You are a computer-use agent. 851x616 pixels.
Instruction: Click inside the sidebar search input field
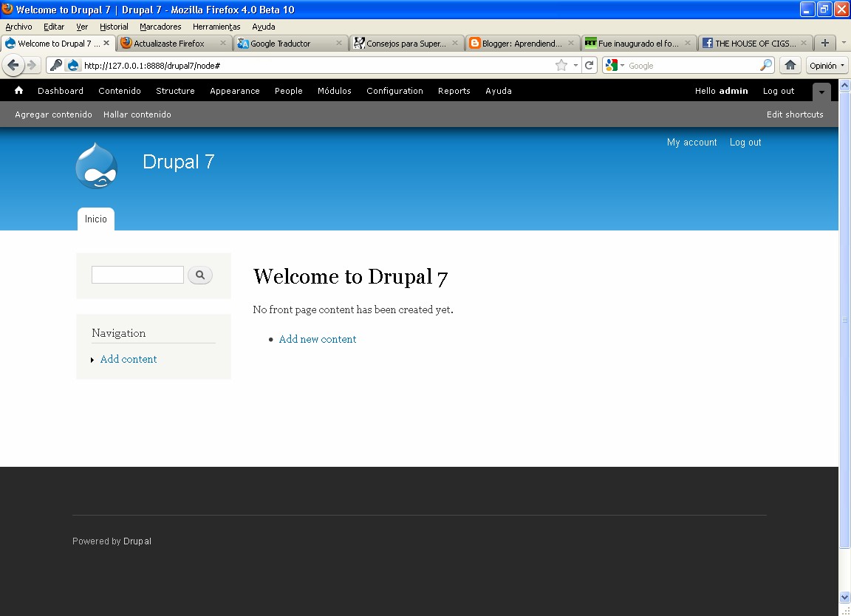(x=137, y=274)
